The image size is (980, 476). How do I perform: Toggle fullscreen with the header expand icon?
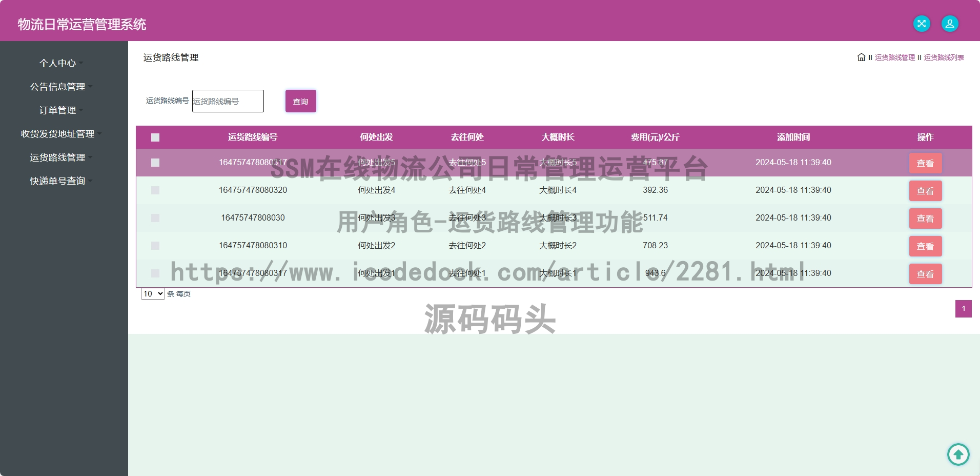pyautogui.click(x=922, y=24)
